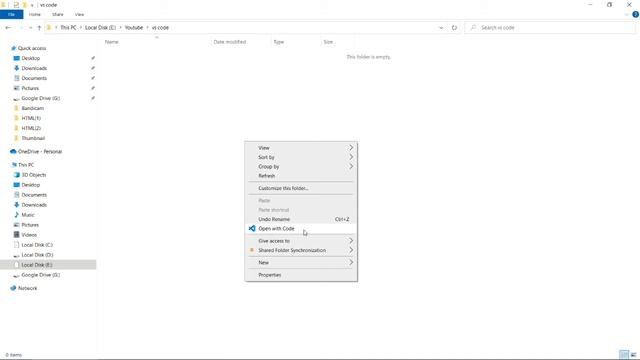Open the Explorer help icon
This screenshot has height=360, width=640.
click(x=636, y=14)
